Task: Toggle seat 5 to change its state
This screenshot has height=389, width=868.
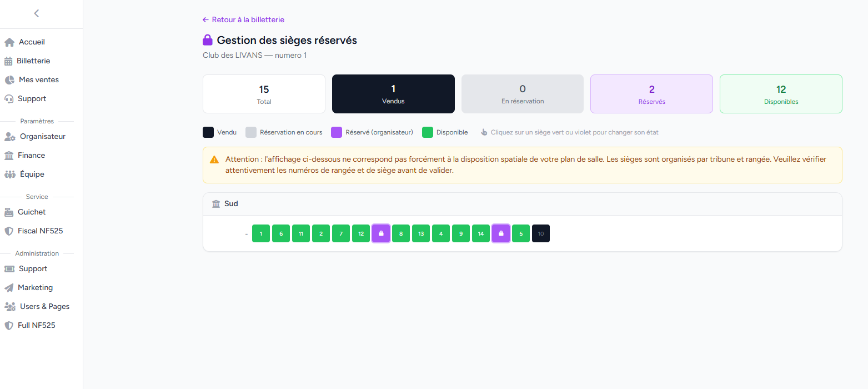Action: click(x=521, y=233)
